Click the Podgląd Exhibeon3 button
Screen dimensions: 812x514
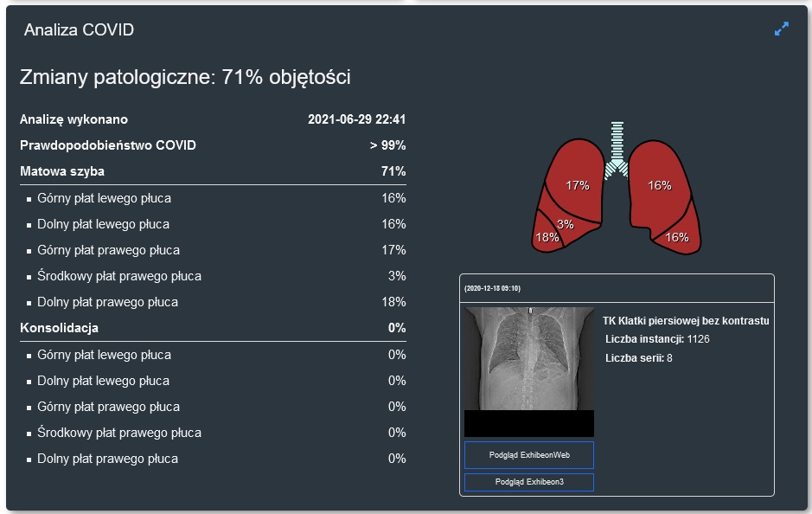click(x=528, y=482)
